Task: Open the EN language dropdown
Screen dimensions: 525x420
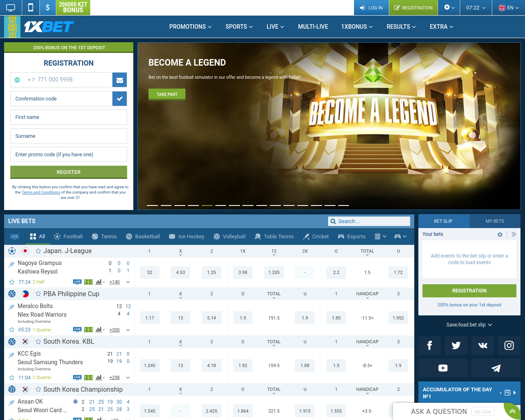Action: [x=509, y=7]
